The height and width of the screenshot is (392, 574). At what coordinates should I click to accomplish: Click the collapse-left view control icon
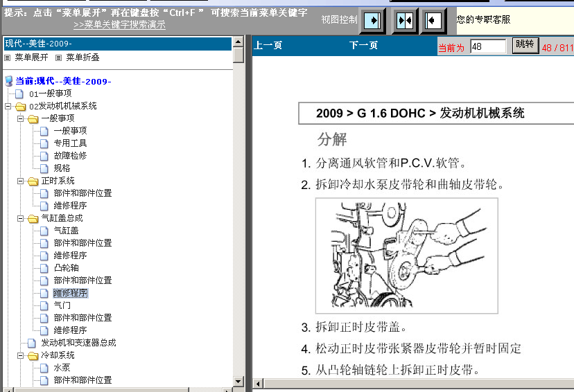click(433, 21)
